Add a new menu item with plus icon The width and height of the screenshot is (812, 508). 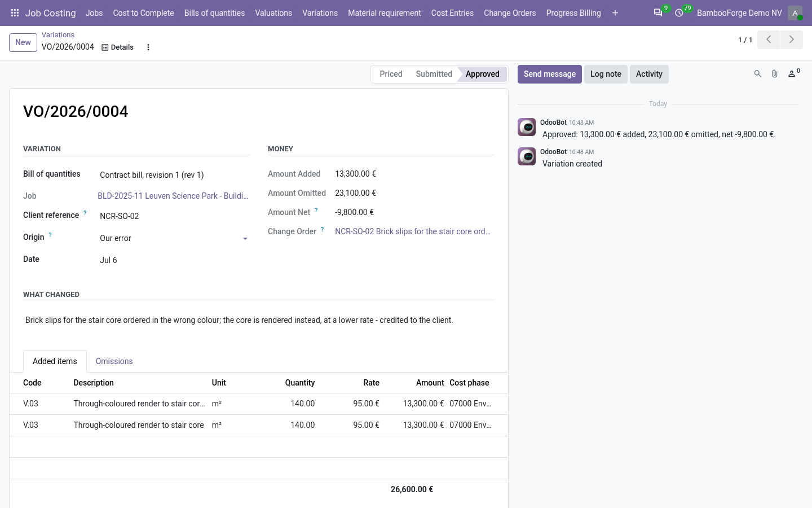click(x=615, y=13)
